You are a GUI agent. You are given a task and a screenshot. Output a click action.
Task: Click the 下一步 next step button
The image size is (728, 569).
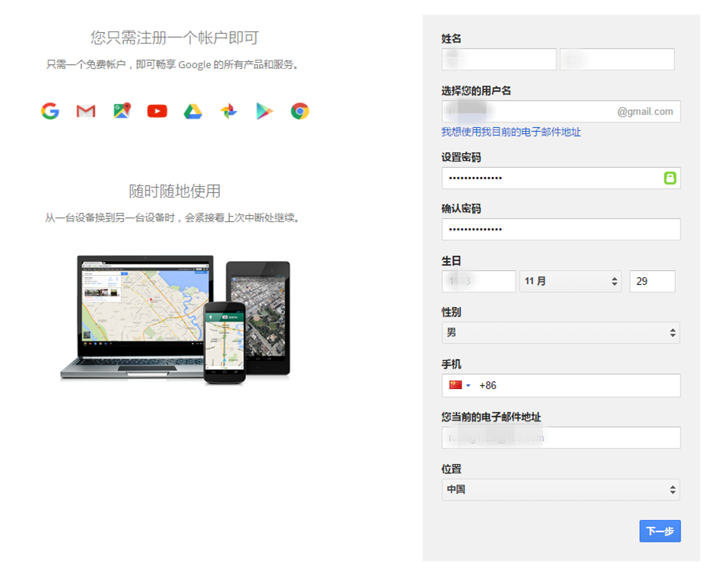[x=660, y=531]
